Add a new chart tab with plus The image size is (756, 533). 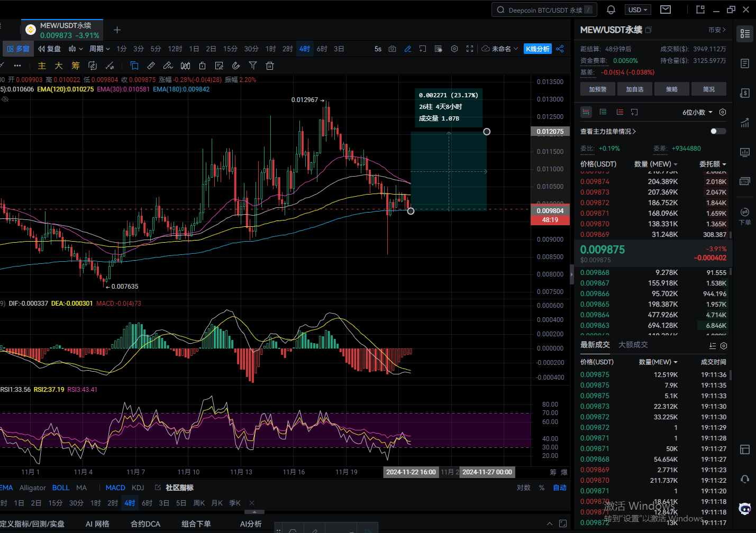[117, 30]
